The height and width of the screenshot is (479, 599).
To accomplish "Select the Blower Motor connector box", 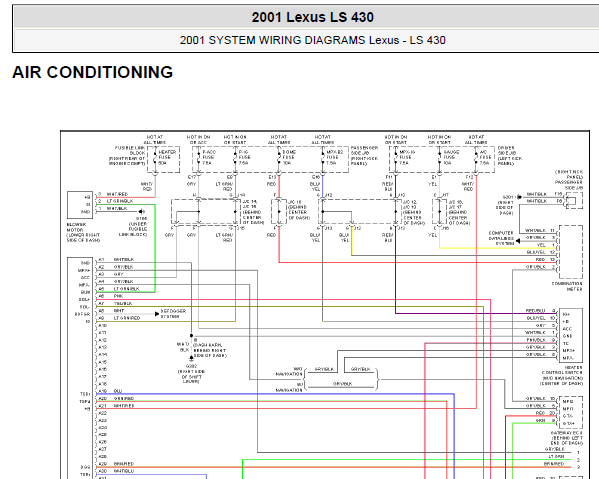I will click(80, 204).
